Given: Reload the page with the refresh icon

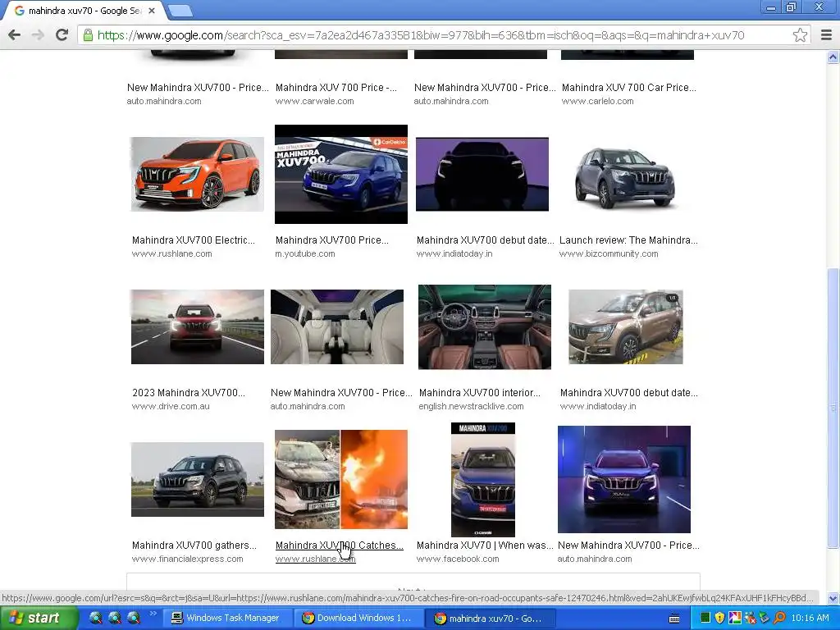Looking at the screenshot, I should tap(62, 34).
